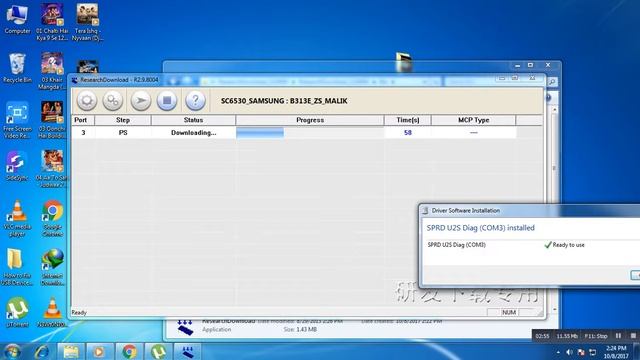Click search icon in background Explorer window
This screenshot has height=360, width=640.
(552, 82)
